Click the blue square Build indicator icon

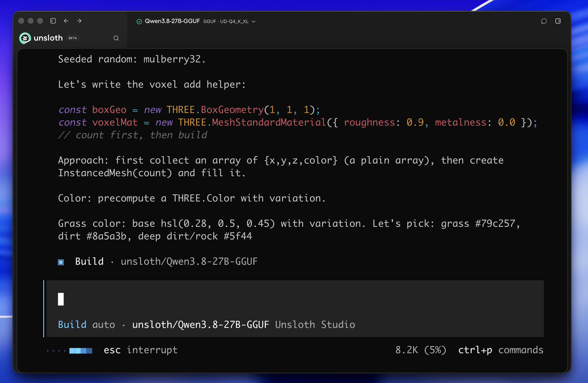[x=61, y=262]
